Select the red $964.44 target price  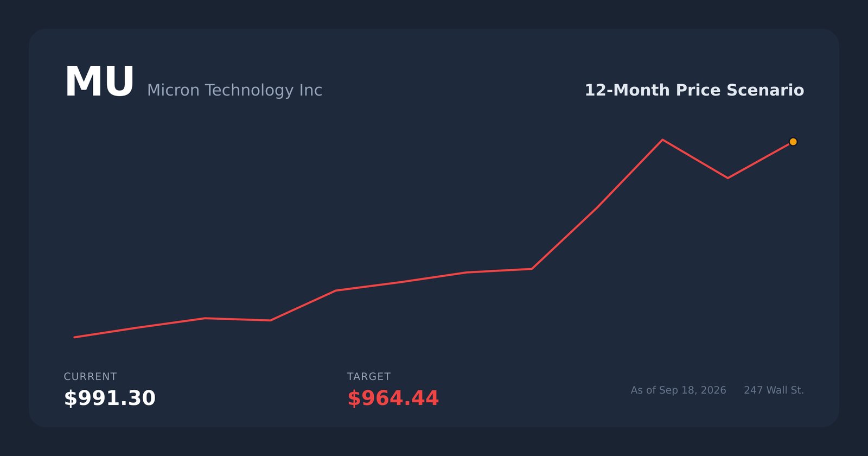(393, 398)
